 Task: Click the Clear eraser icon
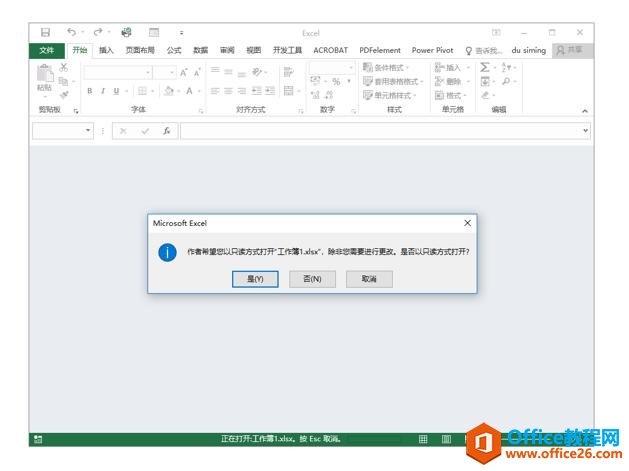pos(485,95)
